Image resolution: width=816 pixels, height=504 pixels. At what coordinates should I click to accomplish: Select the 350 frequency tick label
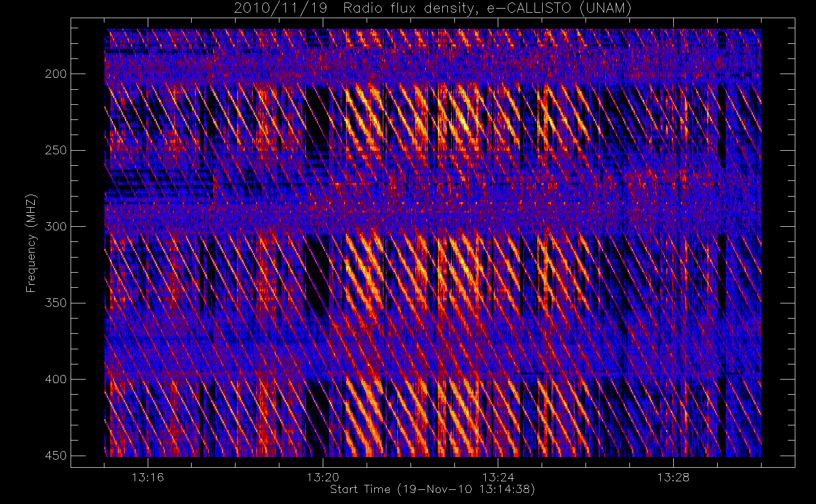(55, 303)
